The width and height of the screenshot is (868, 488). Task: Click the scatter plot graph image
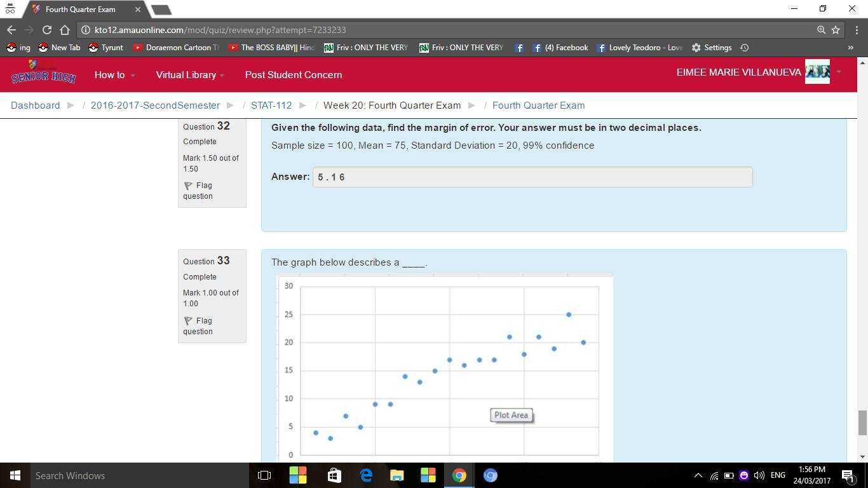point(445,369)
